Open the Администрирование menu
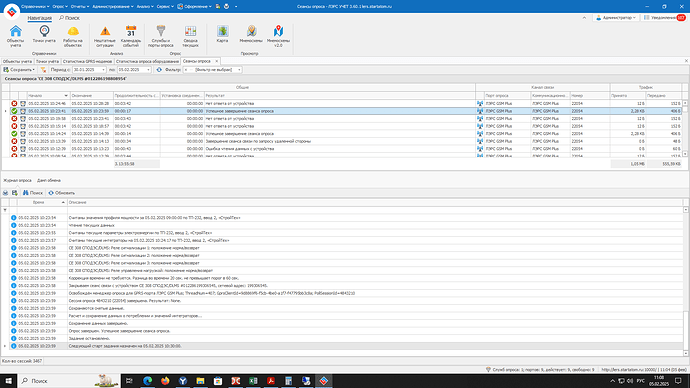 [x=113, y=6]
